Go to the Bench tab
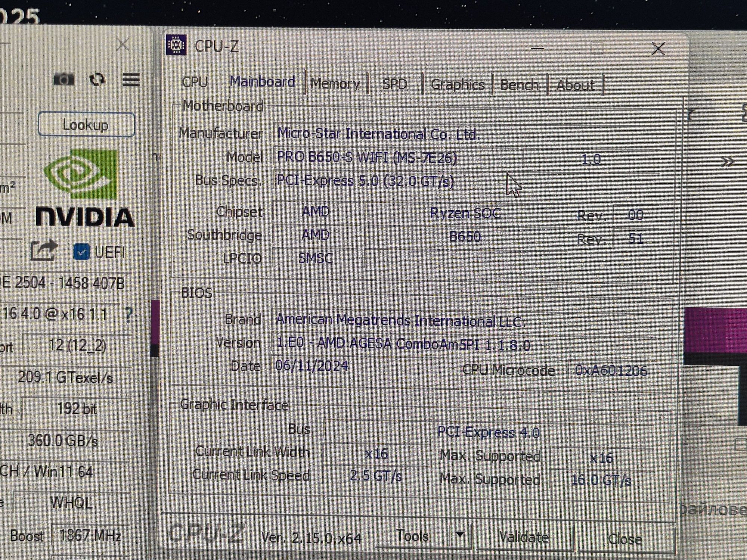 (x=519, y=85)
